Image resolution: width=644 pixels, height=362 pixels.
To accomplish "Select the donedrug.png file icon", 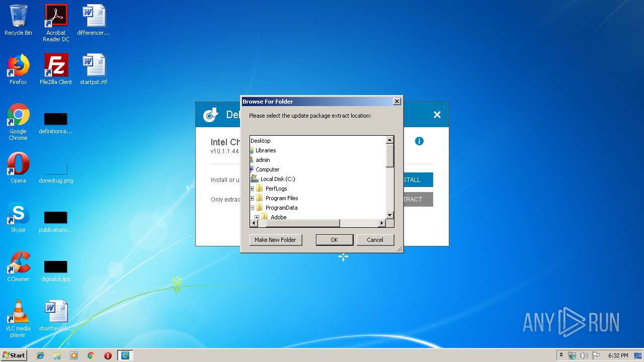I will tap(56, 172).
